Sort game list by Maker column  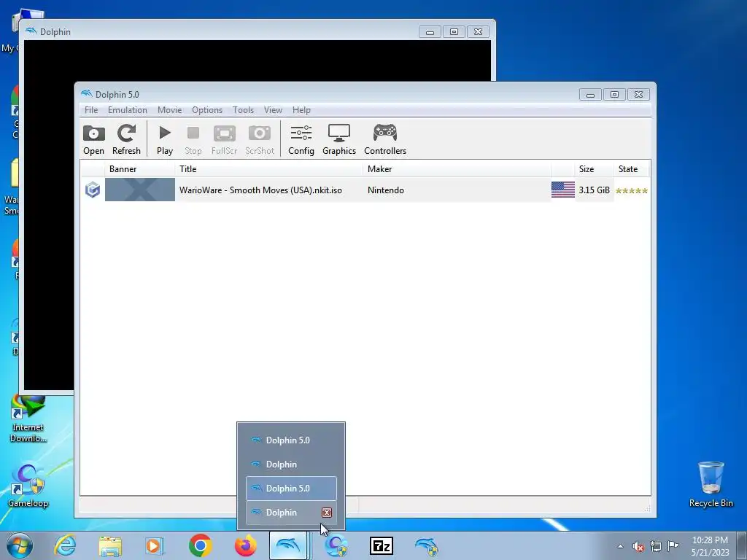(x=457, y=169)
